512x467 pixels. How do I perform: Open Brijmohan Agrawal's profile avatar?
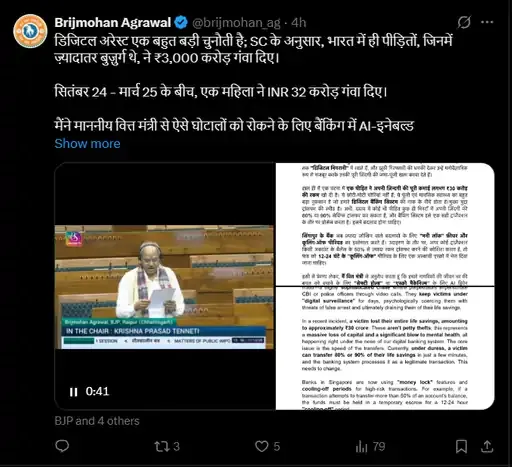pyautogui.click(x=30, y=31)
